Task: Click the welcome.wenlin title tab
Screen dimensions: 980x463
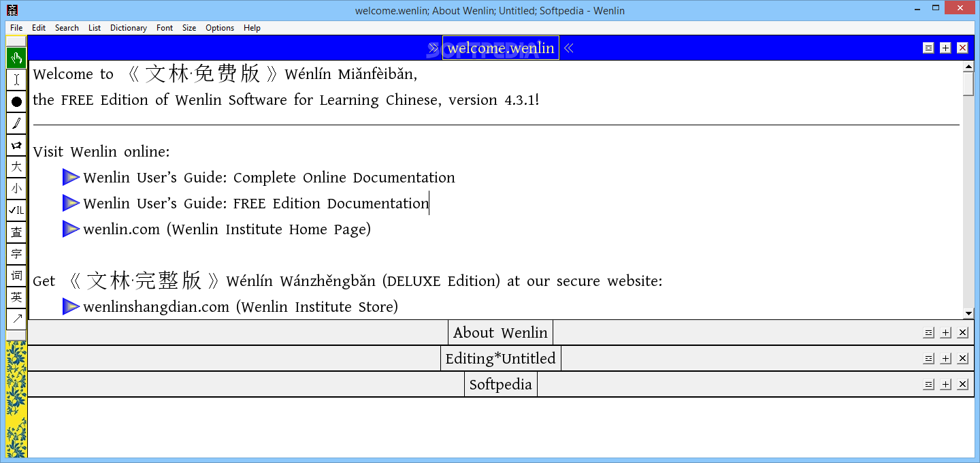Action: point(501,48)
